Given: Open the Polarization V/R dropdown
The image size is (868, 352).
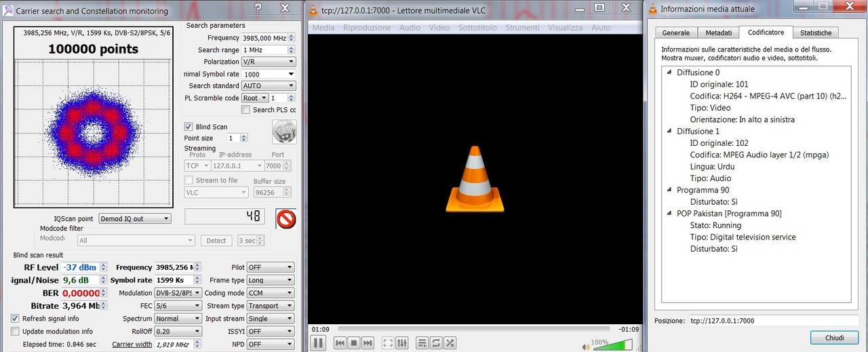Looking at the screenshot, I should tap(269, 62).
